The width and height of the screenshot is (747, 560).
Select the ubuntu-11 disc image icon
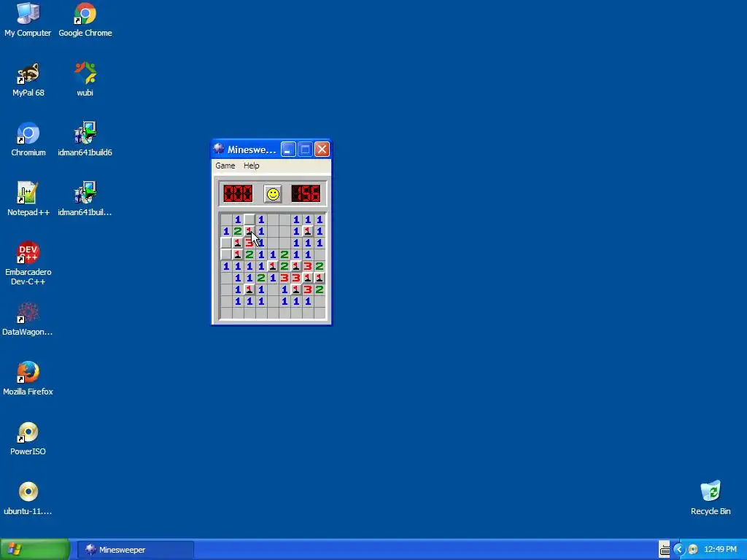pyautogui.click(x=28, y=499)
